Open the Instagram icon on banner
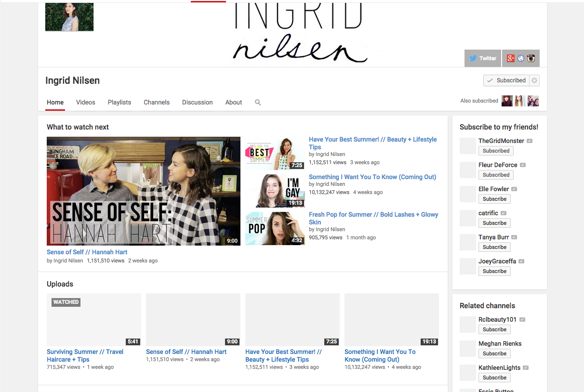The width and height of the screenshot is (584, 392). coord(531,58)
